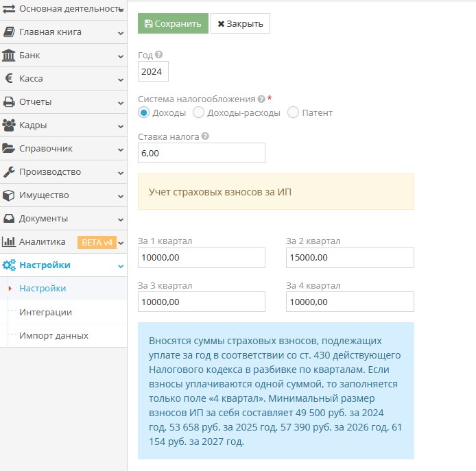476x471 pixels.
Task: Click the Закрыть button
Action: (240, 23)
